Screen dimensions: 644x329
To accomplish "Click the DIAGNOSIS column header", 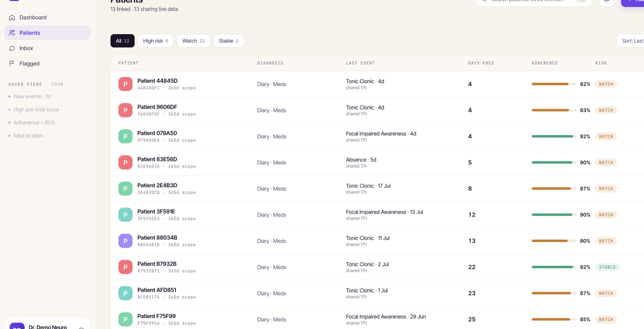I will point(270,63).
